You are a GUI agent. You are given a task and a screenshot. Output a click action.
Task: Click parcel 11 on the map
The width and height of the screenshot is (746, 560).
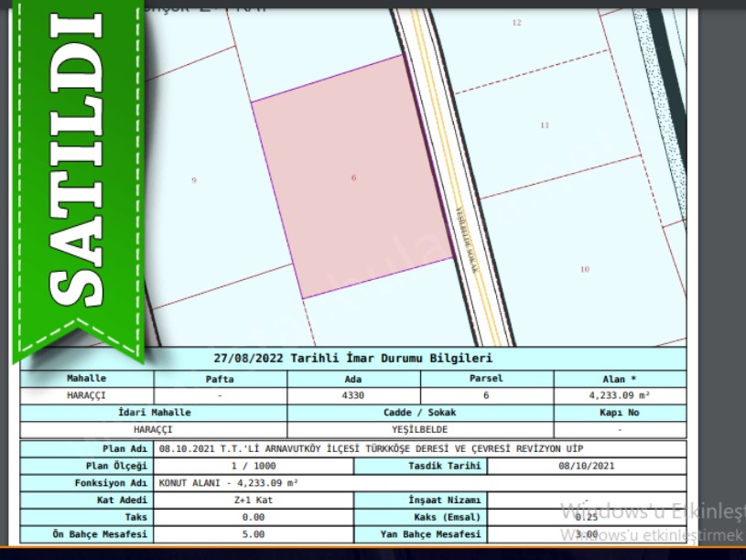[545, 125]
